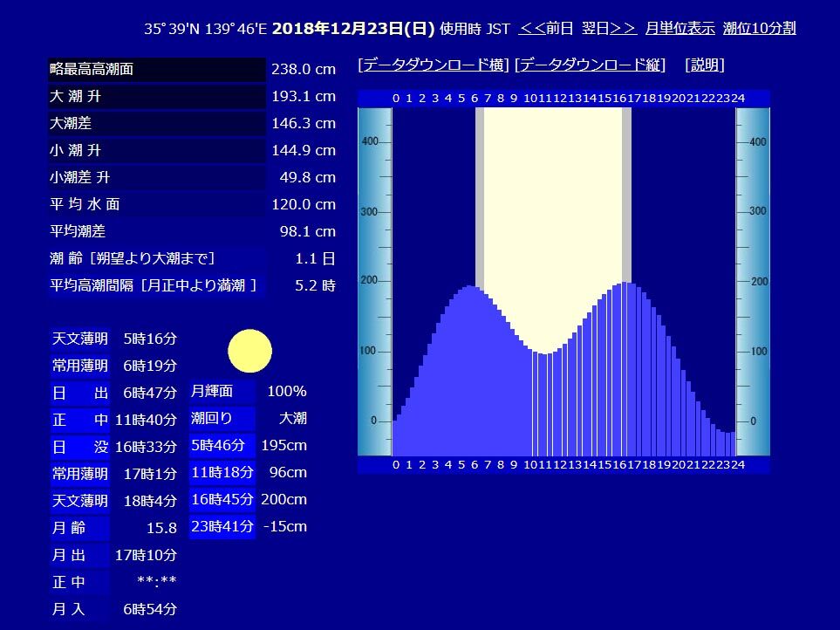Click tide chart bottom hour axis
The height and width of the screenshot is (630, 840).
click(563, 464)
